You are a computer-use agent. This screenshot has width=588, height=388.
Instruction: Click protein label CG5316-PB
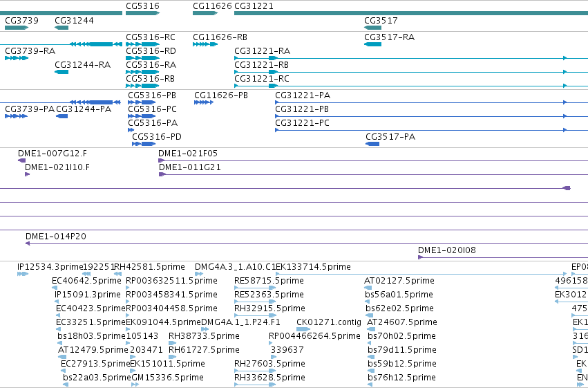click(152, 95)
